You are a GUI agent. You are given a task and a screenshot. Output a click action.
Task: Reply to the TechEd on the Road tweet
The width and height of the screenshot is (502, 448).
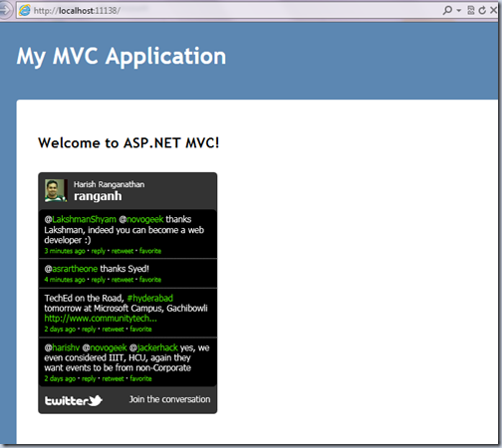point(89,330)
